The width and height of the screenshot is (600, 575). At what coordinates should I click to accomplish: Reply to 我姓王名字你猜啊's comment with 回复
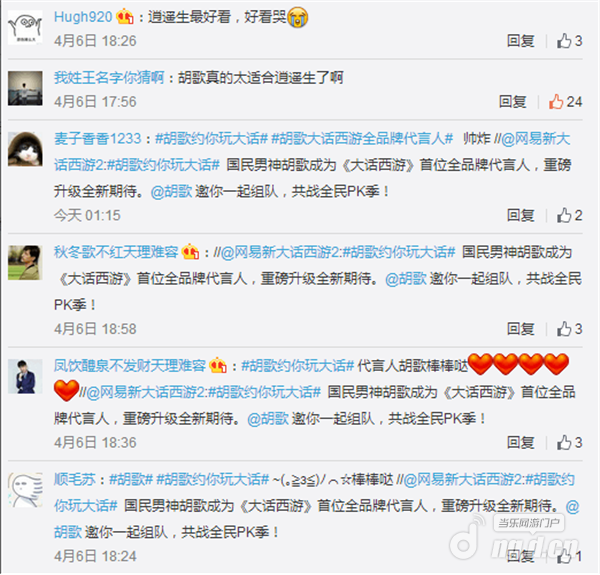click(x=512, y=102)
